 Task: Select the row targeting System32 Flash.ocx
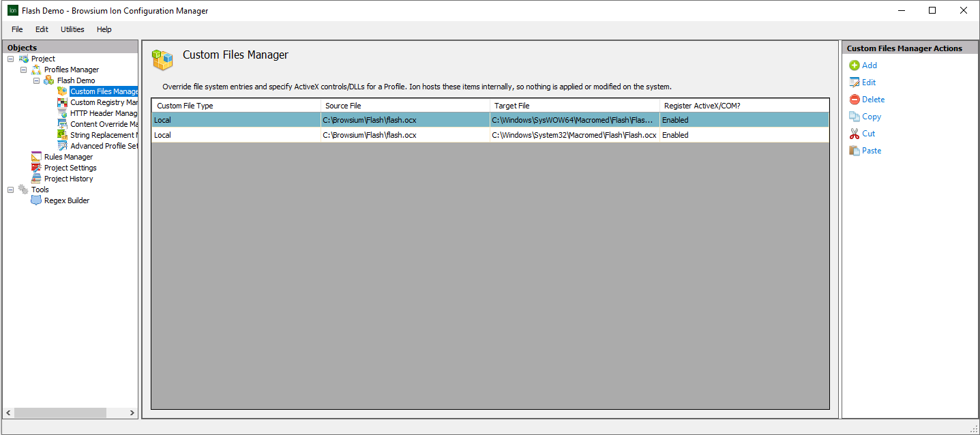click(x=490, y=135)
